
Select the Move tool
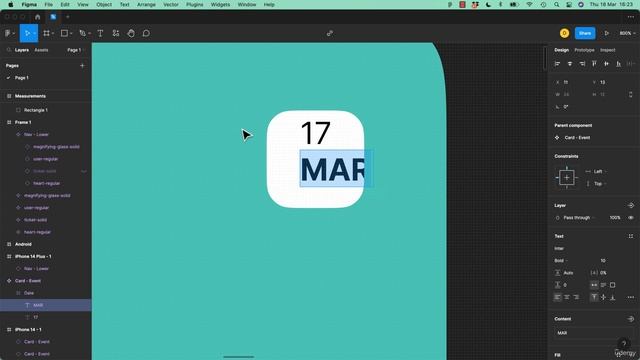[27, 33]
